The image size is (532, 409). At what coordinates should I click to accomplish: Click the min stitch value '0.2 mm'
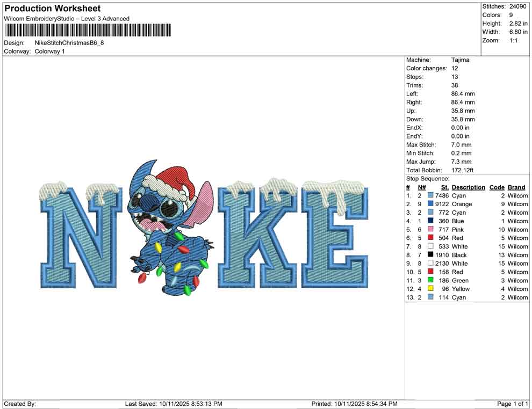(462, 153)
